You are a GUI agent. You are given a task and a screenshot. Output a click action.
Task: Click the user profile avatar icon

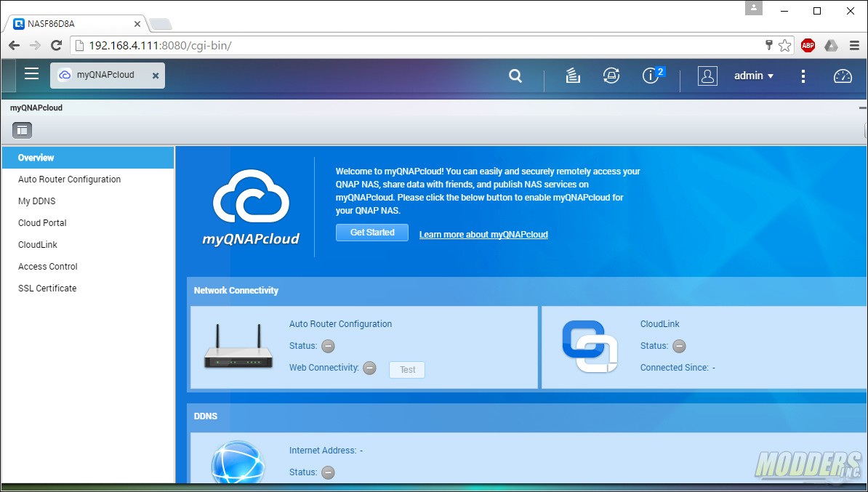(707, 76)
